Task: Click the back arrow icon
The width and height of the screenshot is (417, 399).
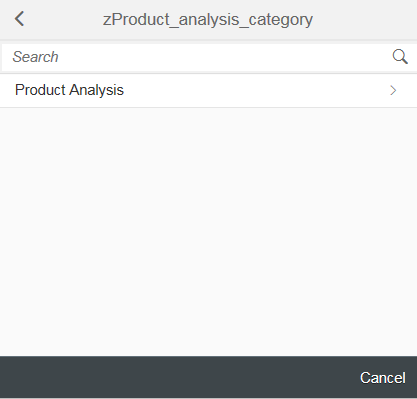Action: click(x=19, y=19)
